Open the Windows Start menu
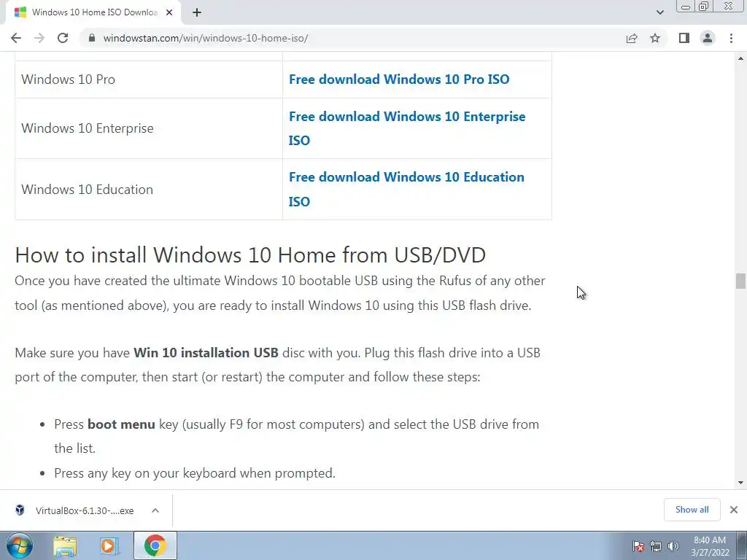 coord(20,545)
